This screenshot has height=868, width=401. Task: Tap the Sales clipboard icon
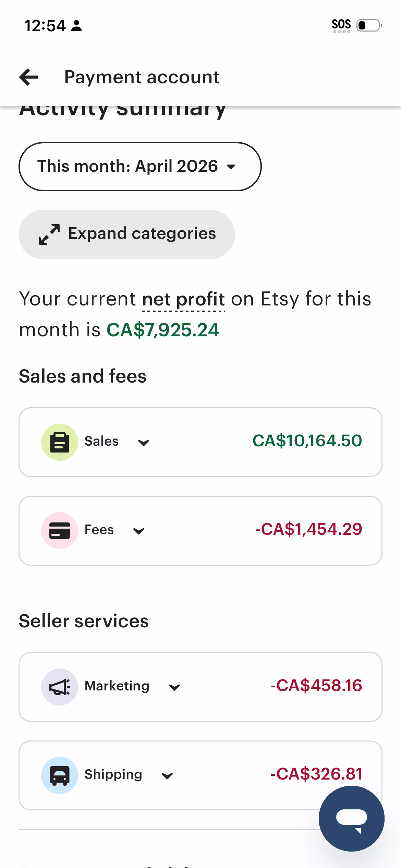pyautogui.click(x=60, y=442)
